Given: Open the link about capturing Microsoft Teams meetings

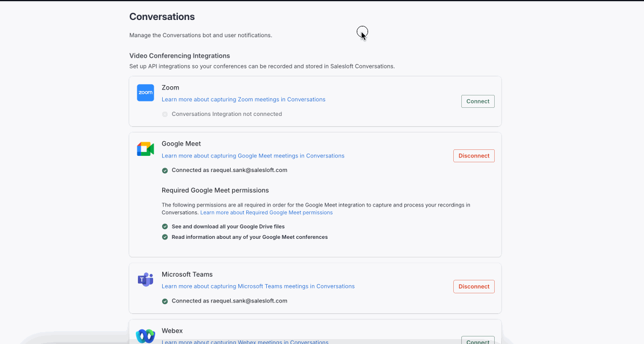Looking at the screenshot, I should (258, 286).
